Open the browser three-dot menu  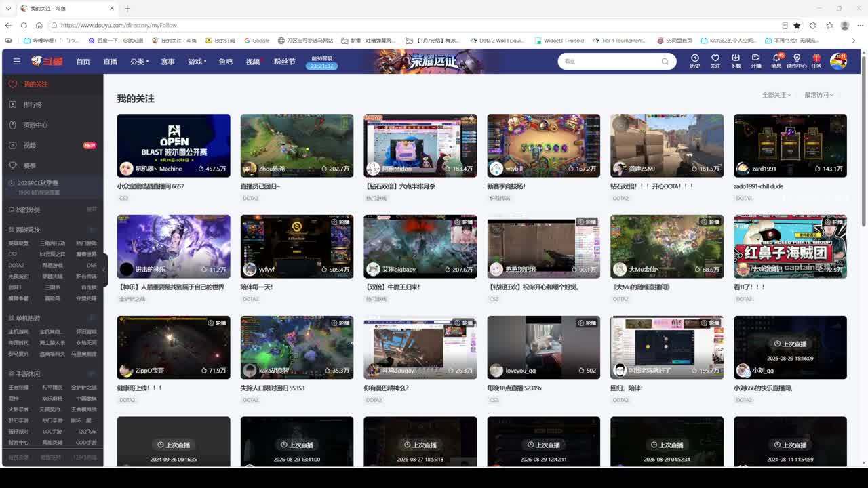[x=859, y=25]
